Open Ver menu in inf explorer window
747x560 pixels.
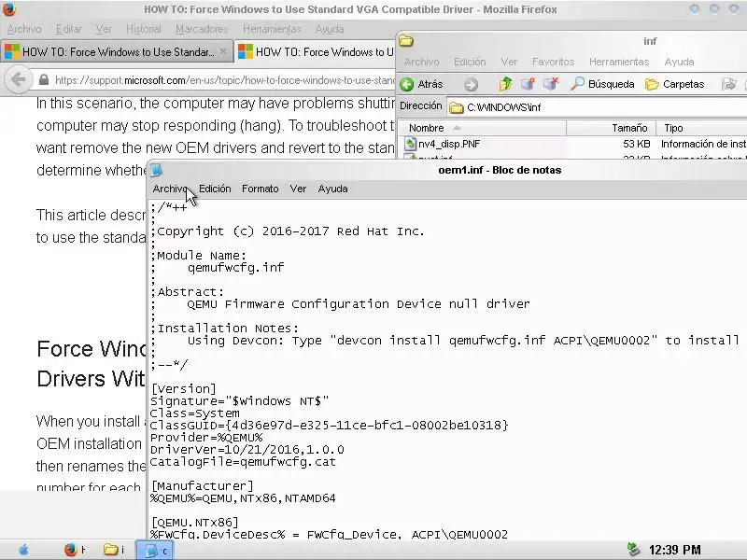[x=509, y=62]
